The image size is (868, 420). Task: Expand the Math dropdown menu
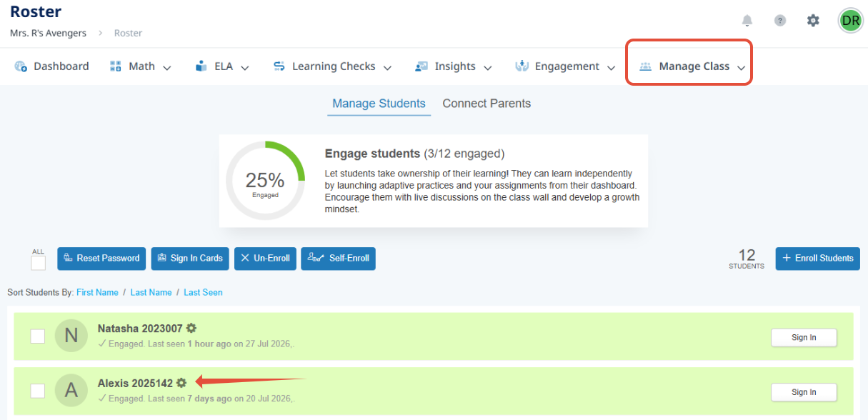pos(141,66)
